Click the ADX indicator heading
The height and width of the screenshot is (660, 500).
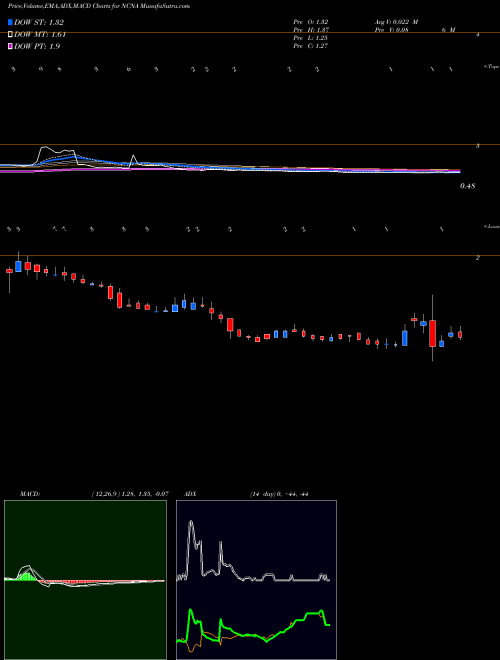click(x=188, y=494)
